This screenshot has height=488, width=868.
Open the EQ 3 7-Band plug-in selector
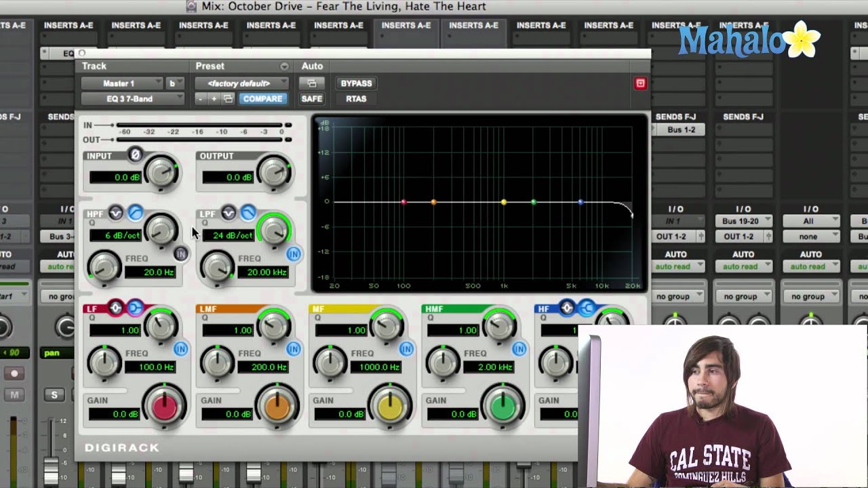point(132,99)
